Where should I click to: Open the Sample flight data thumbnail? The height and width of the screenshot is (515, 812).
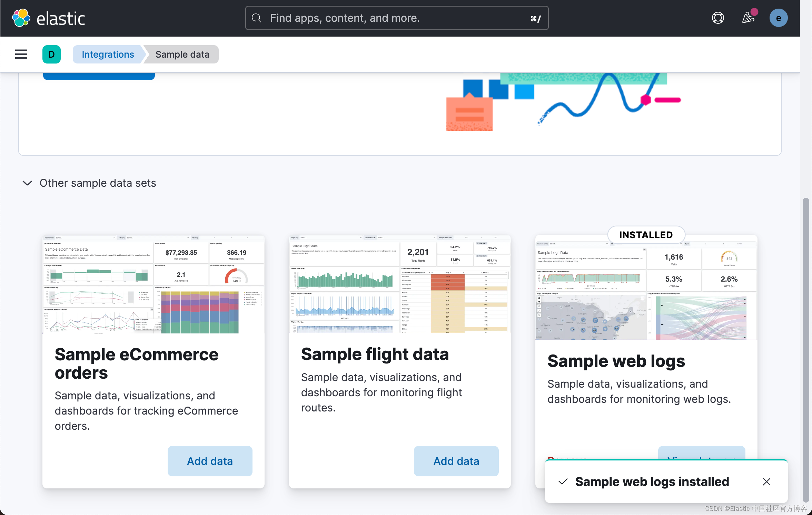click(x=400, y=284)
